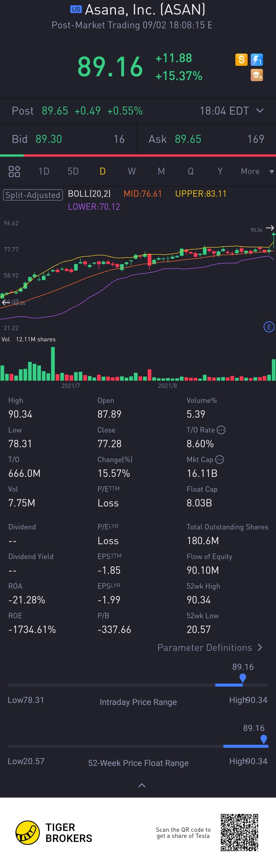Expand the 18:04 EDT post-market dropdown
276x868 pixels.
point(259,110)
